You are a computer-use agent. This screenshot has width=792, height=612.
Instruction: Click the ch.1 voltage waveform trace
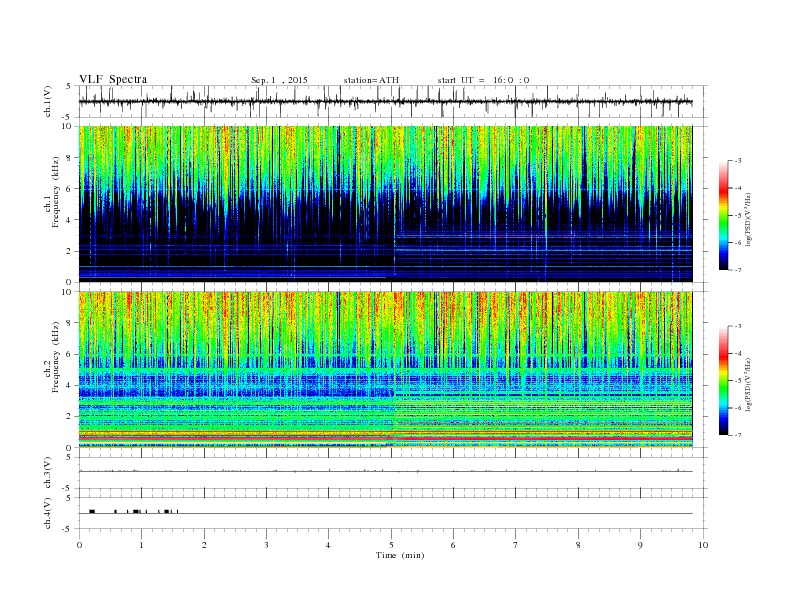[385, 102]
